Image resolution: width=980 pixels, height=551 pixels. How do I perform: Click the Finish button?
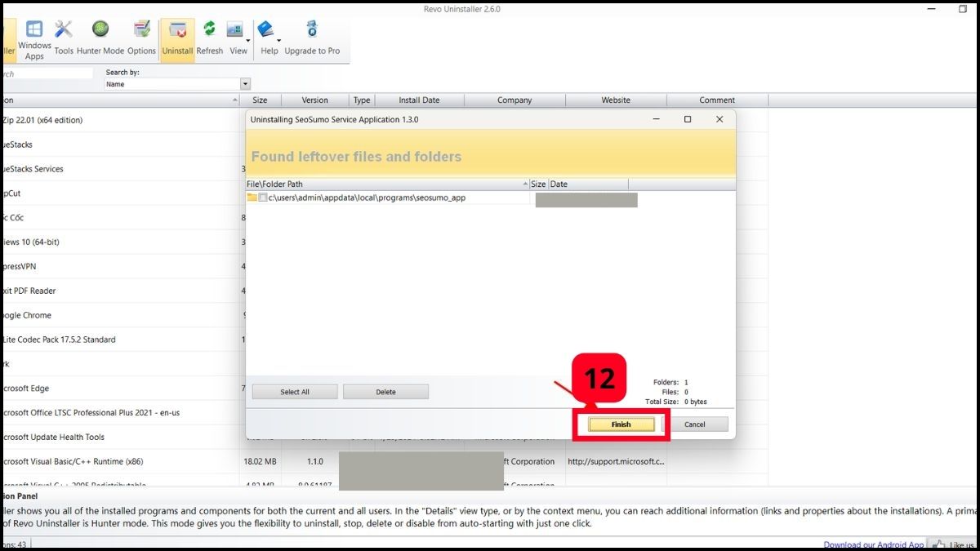[621, 424]
